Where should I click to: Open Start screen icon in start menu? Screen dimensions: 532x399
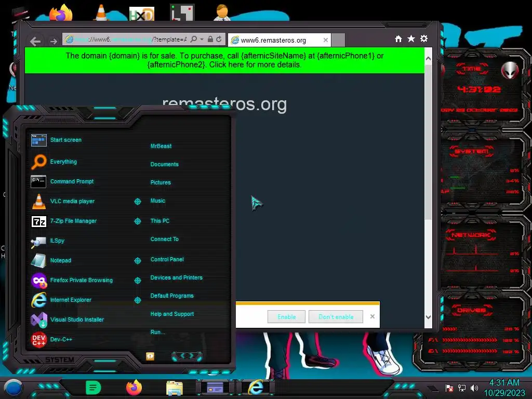(38, 140)
